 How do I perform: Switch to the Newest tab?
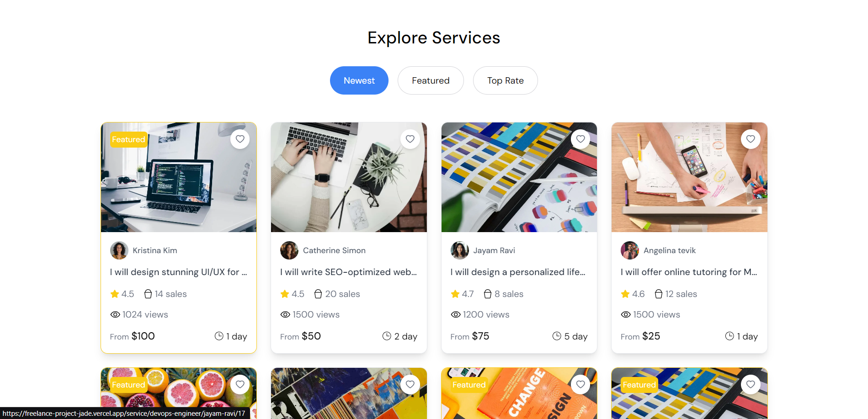pyautogui.click(x=359, y=80)
